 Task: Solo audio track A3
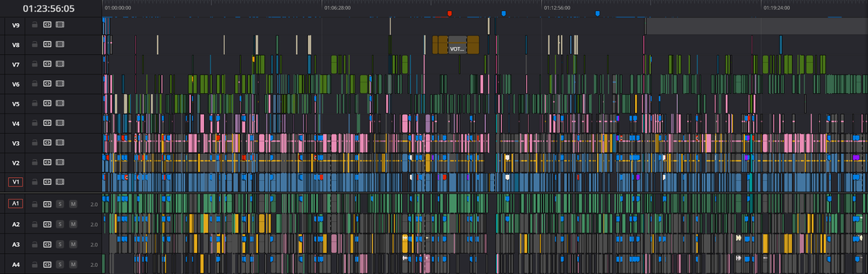(x=60, y=245)
